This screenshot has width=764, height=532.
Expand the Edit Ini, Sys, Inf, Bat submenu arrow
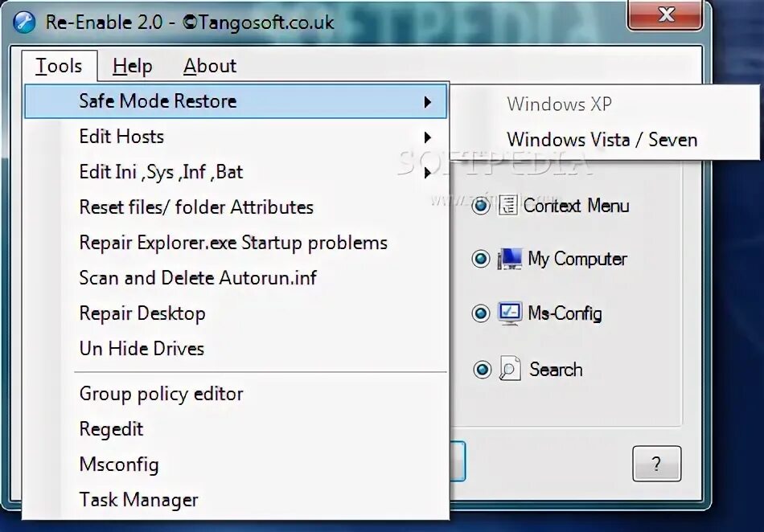427,172
